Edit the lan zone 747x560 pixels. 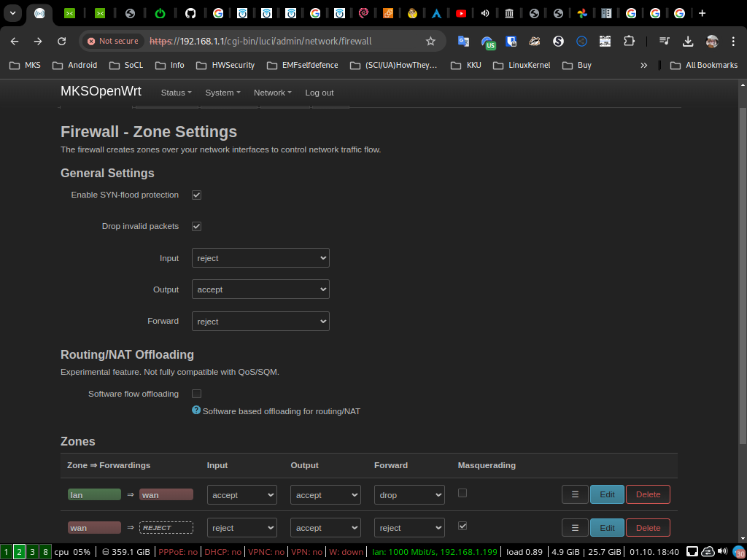[x=607, y=494]
